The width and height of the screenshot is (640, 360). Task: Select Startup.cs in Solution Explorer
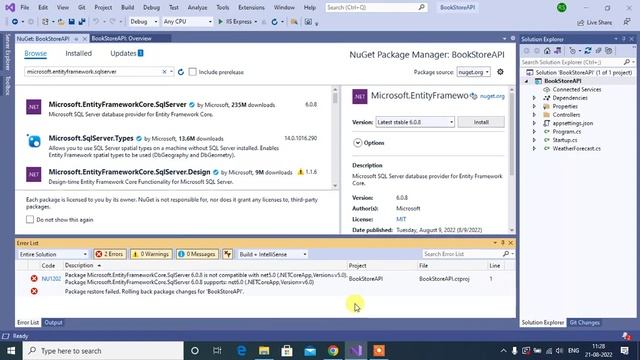click(564, 140)
